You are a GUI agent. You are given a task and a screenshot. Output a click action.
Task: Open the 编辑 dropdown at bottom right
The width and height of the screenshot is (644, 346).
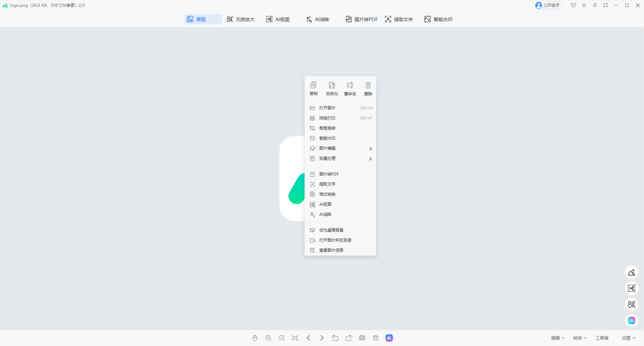pos(557,338)
